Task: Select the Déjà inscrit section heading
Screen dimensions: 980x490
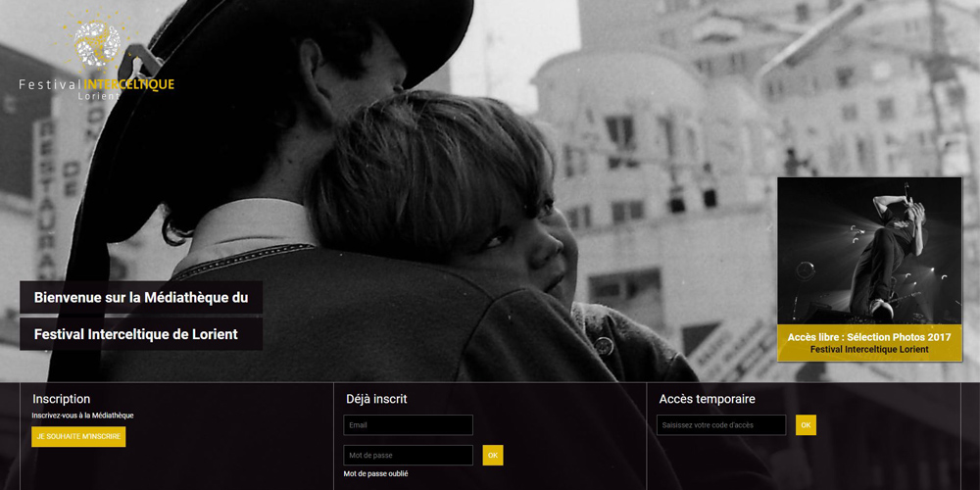Action: click(x=376, y=399)
